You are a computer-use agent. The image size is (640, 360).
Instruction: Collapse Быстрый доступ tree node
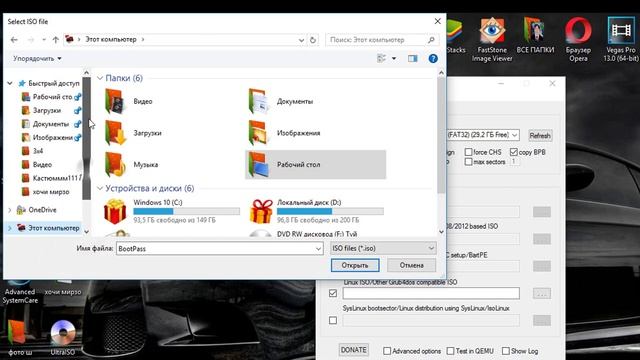[10, 83]
